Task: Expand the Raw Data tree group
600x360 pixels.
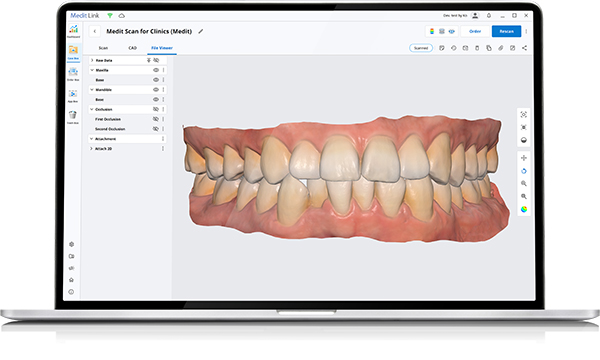Action: click(92, 60)
